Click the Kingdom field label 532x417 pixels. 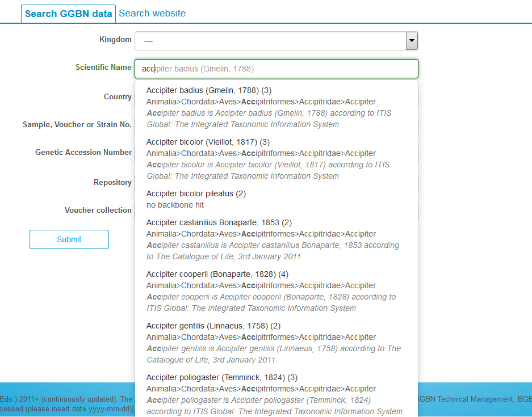point(115,39)
